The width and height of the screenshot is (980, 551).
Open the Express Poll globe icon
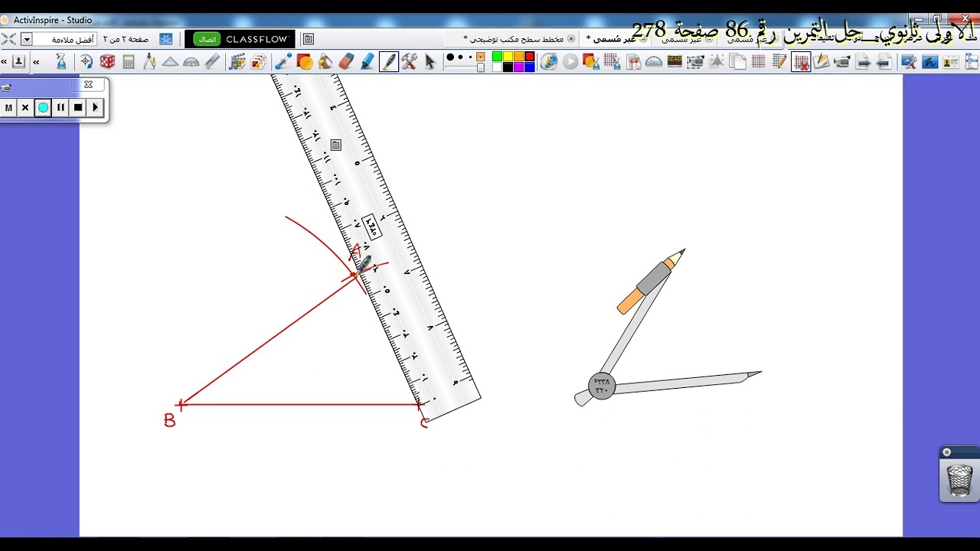coord(549,61)
